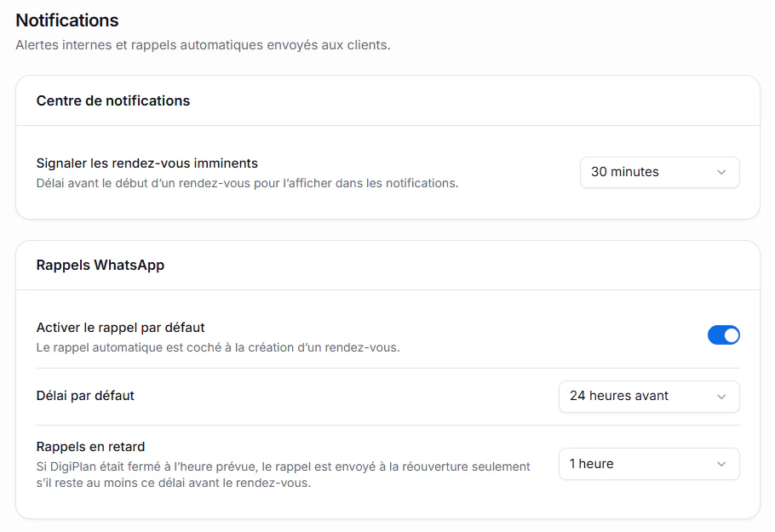Open the "30 minutes" imminent appointments dropdown

[659, 173]
